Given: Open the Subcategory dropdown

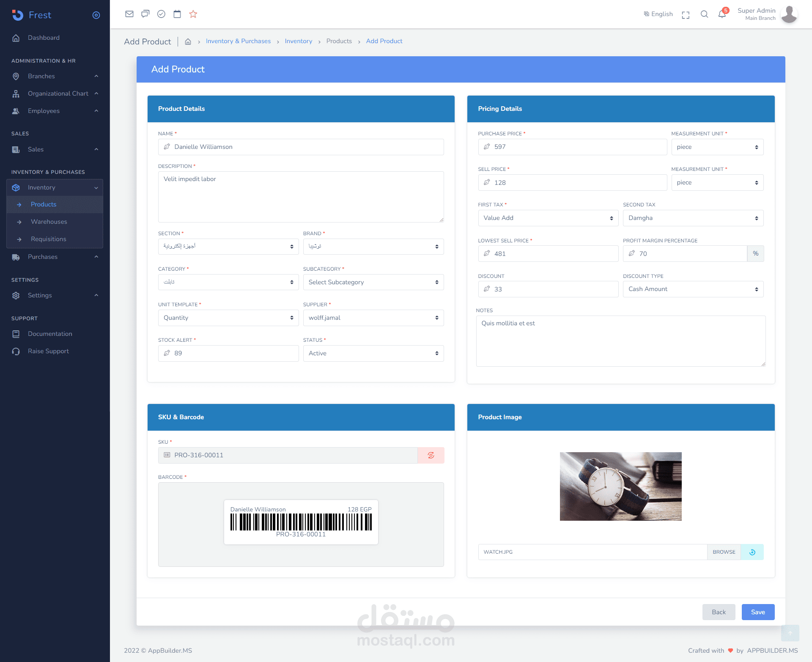Looking at the screenshot, I should 373,282.
